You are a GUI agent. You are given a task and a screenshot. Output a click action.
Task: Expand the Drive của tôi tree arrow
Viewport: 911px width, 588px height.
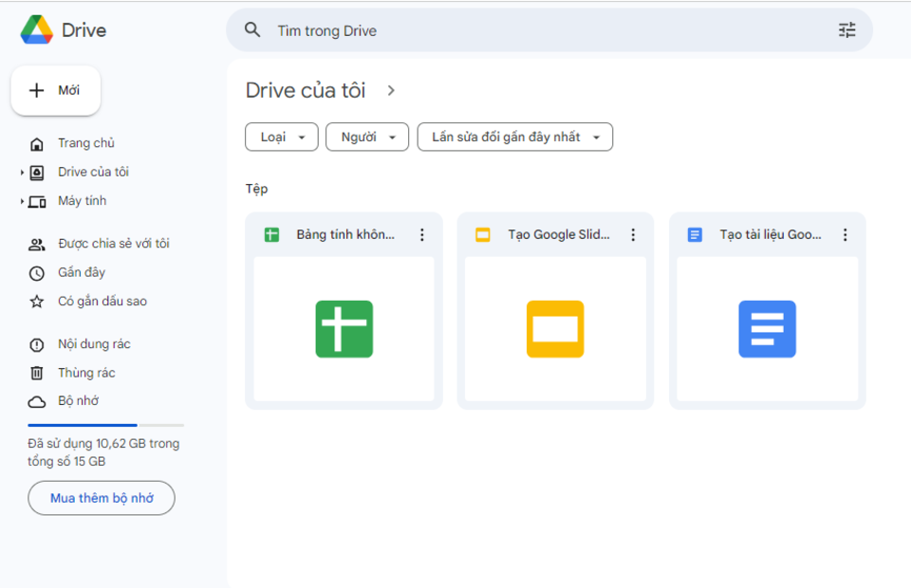[22, 173]
